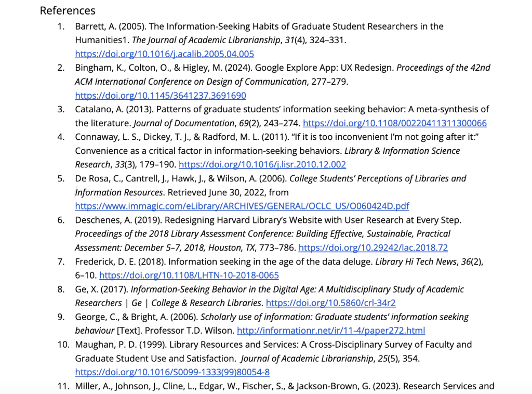Image resolution: width=532 pixels, height=394 pixels.
Task: Click the author text 'Maughan, P. D. (1999)'
Action: [x=121, y=345]
